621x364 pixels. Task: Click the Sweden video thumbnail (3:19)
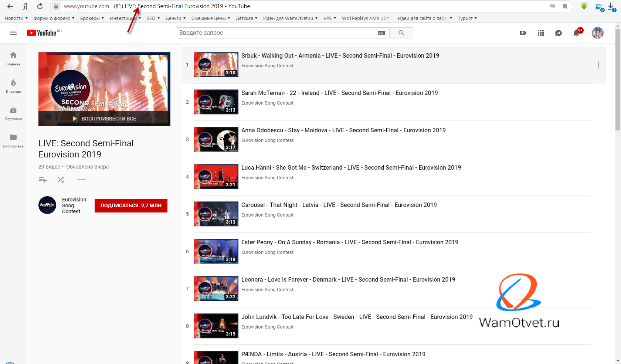(216, 326)
